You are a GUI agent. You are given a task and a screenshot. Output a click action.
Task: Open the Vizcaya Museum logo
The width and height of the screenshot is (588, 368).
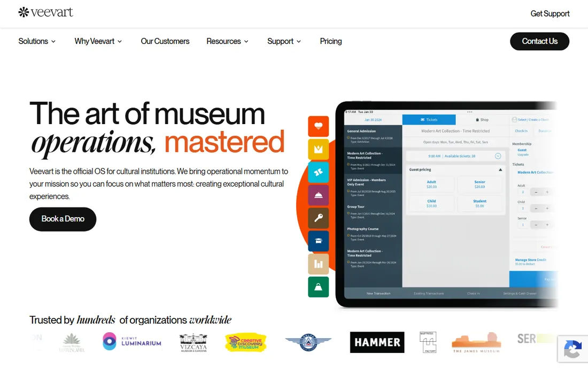click(x=194, y=342)
